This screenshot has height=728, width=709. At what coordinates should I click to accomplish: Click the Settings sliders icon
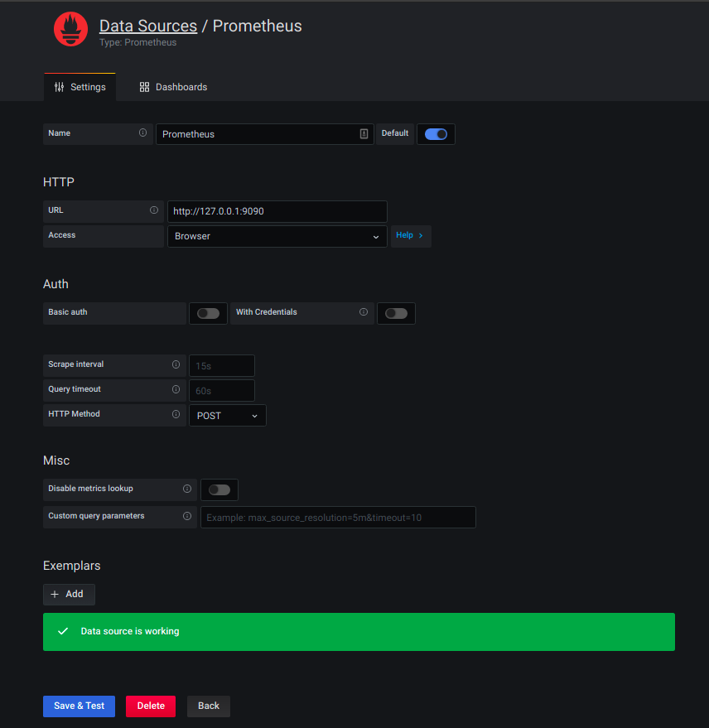(x=59, y=87)
